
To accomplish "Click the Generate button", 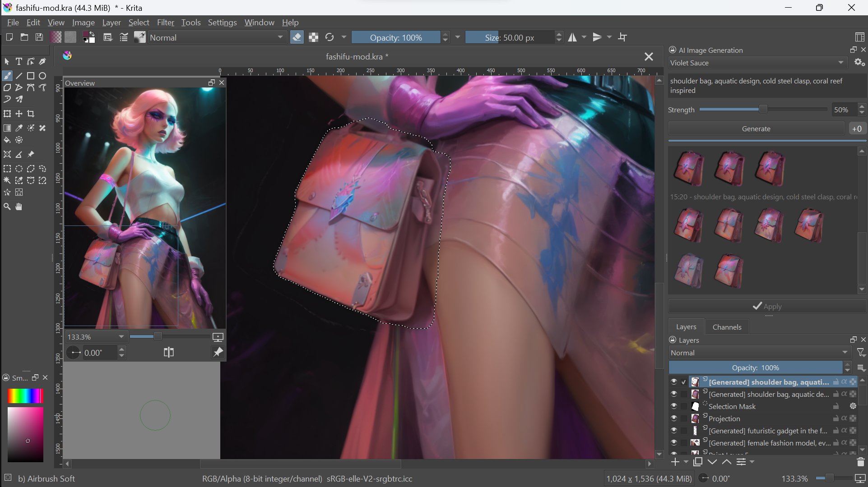I will (x=756, y=129).
